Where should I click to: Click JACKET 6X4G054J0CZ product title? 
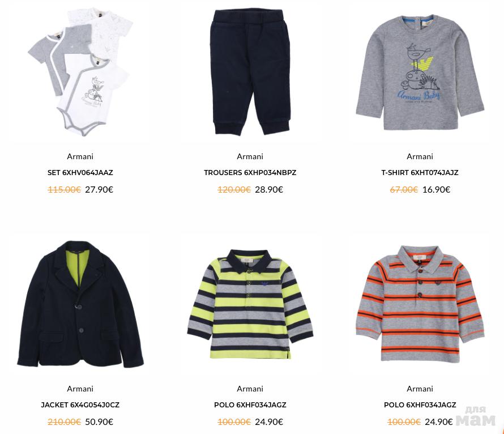[80, 405]
